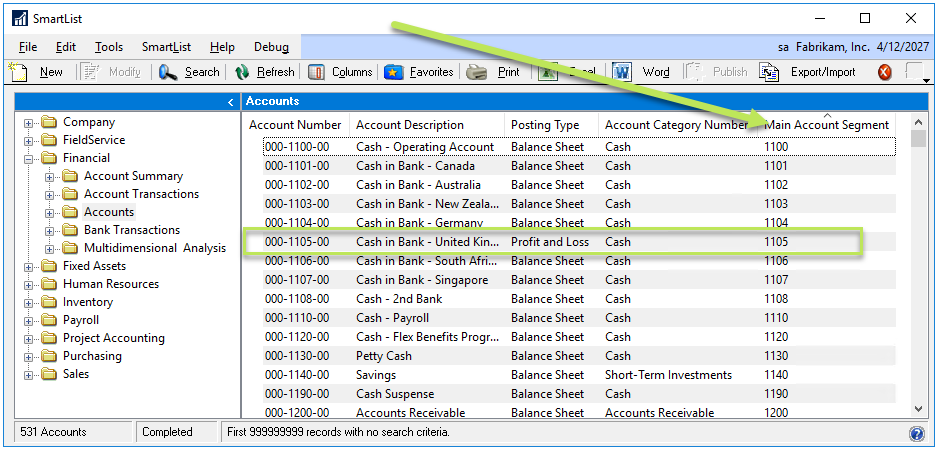Open the Edit menu
938x450 pixels.
(x=66, y=47)
